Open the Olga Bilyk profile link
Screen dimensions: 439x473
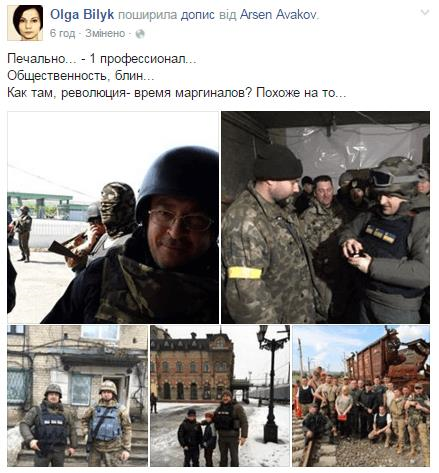point(82,15)
